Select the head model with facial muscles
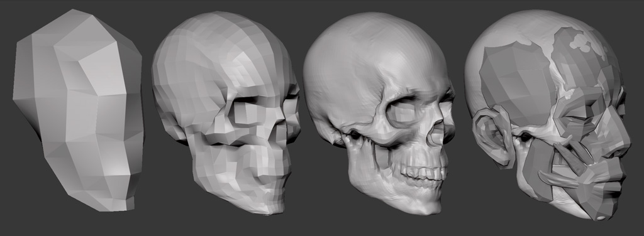 point(548,115)
